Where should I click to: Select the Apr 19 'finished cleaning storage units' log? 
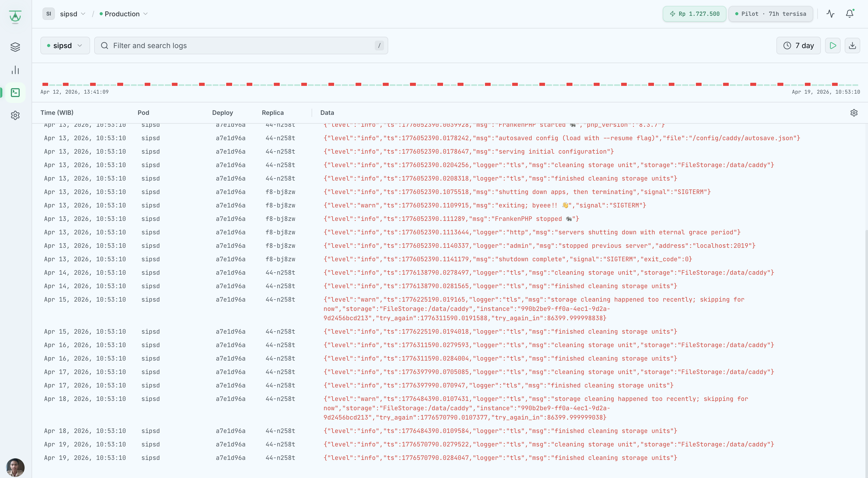click(450, 458)
